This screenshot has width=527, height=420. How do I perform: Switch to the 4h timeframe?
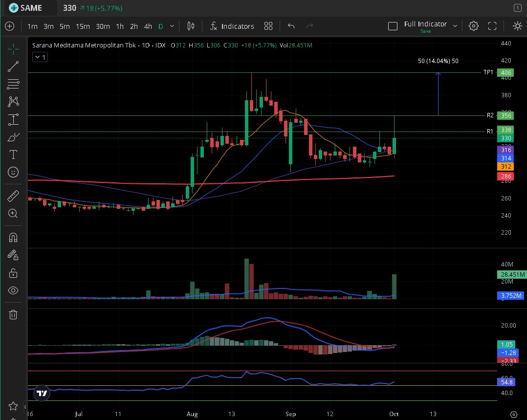click(148, 26)
